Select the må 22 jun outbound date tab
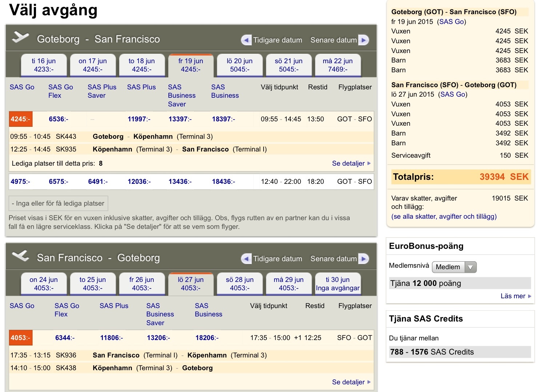Screen dimensions: 558x392 click(x=338, y=65)
